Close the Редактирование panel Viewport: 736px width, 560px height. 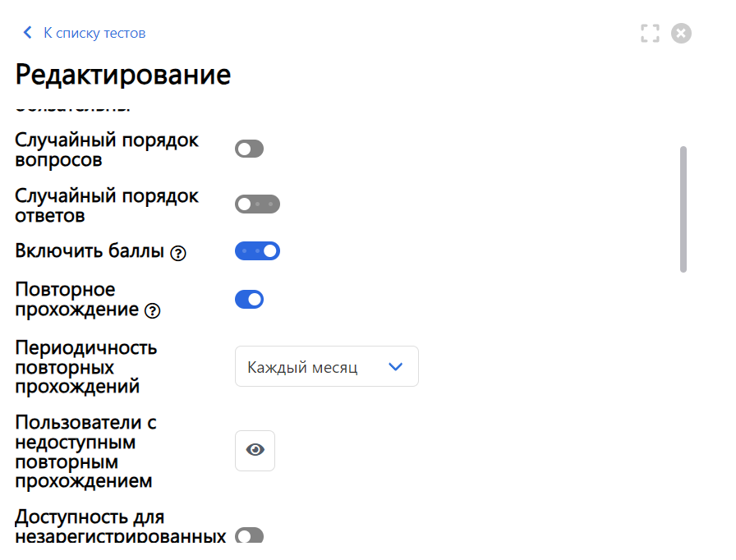point(681,33)
